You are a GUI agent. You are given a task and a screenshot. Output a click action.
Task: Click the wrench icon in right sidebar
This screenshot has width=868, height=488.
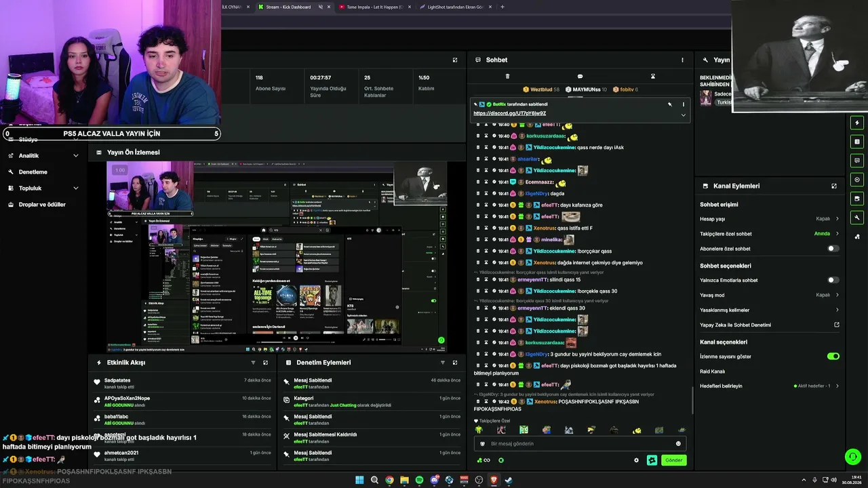pyautogui.click(x=858, y=218)
